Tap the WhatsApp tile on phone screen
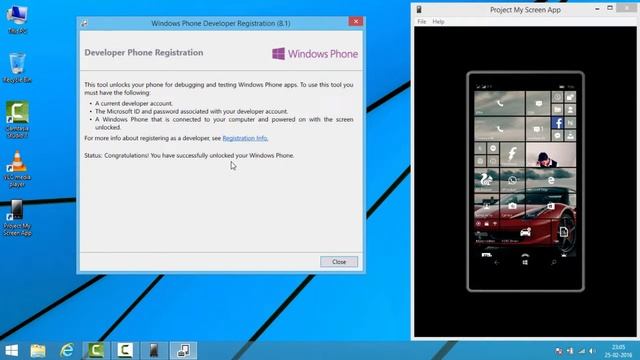This screenshot has height=360, width=640. click(x=512, y=180)
